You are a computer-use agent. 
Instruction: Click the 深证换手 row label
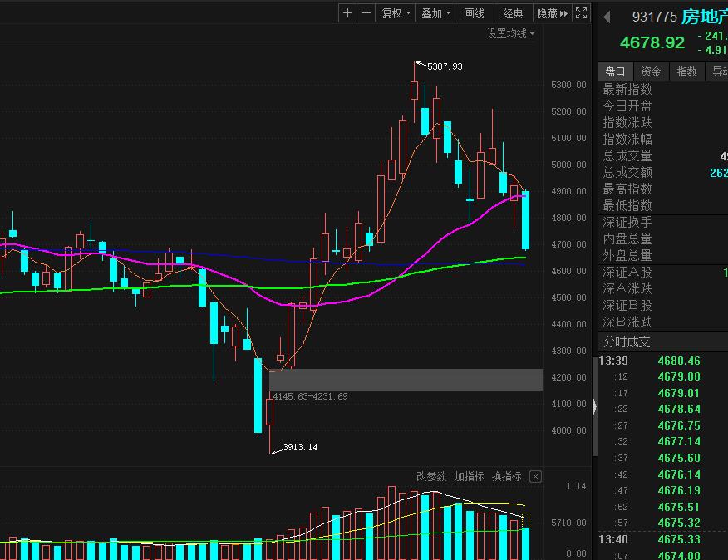(627, 223)
